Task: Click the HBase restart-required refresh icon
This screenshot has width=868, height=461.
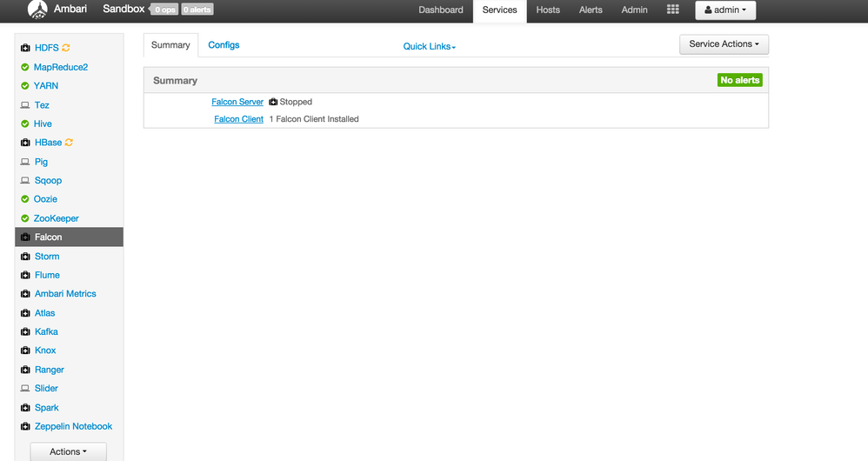Action: pyautogui.click(x=69, y=143)
